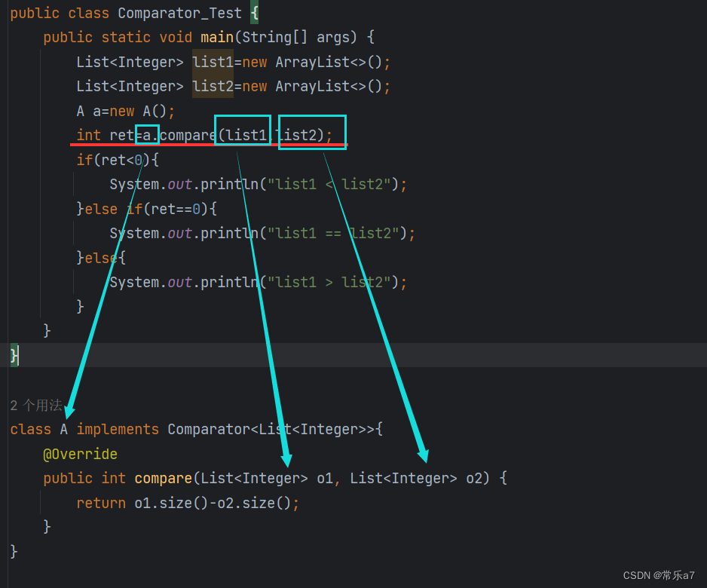Click the compare call on the red-underlined line
The height and width of the screenshot is (588, 707).
188,135
